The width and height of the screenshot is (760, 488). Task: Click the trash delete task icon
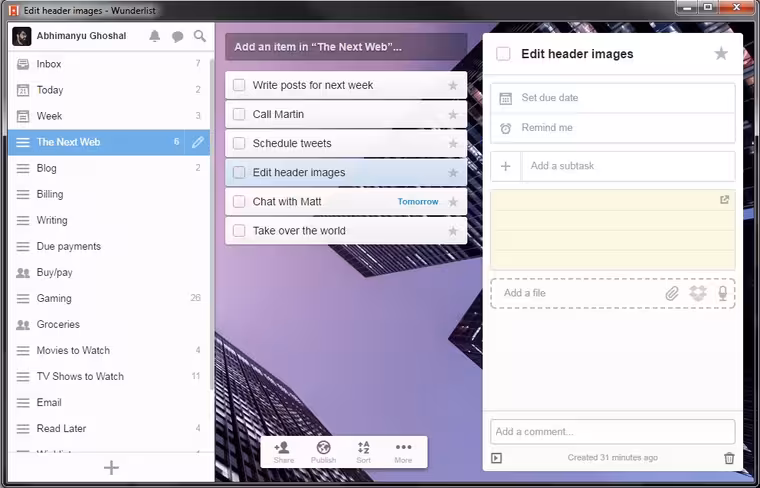[729, 458]
